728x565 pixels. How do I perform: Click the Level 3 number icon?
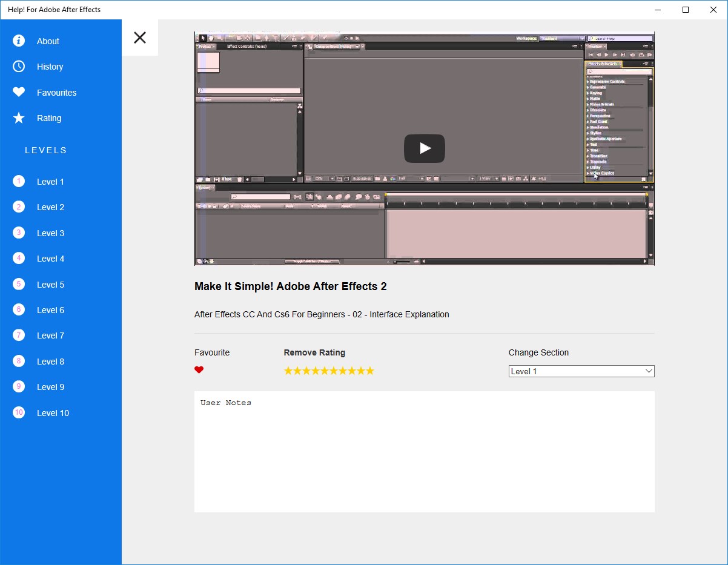(x=19, y=233)
